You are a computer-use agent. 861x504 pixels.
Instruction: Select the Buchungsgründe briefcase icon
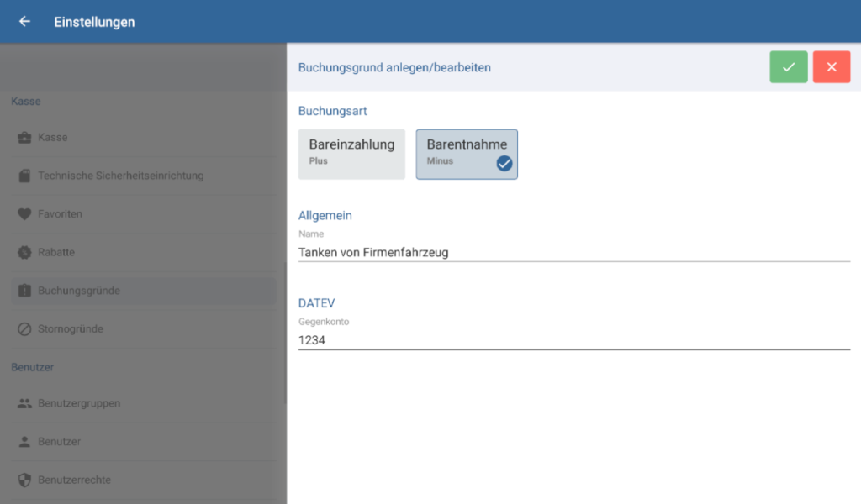[x=23, y=290]
